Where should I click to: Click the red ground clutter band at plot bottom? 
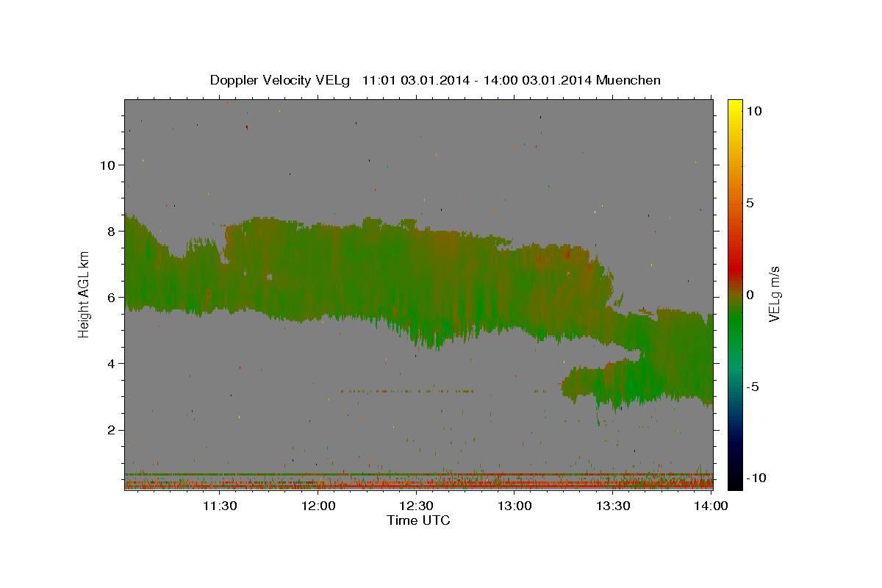(418, 486)
